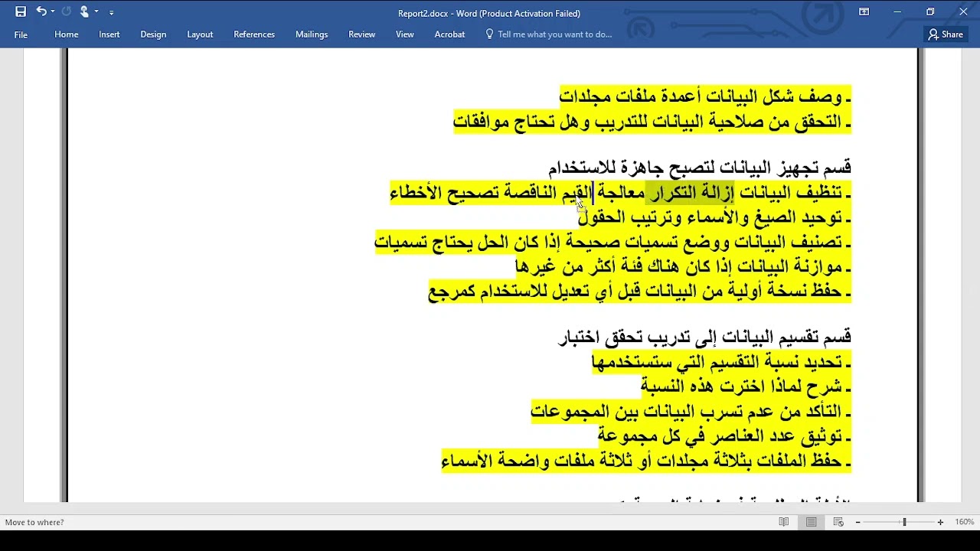
Task: Open the Acrobat ribbon tab
Action: point(449,34)
